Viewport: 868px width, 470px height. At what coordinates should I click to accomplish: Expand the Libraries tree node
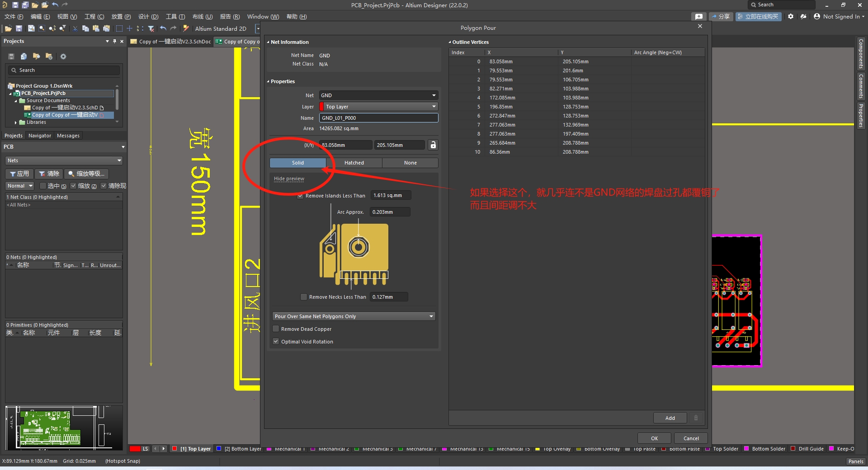(15, 122)
